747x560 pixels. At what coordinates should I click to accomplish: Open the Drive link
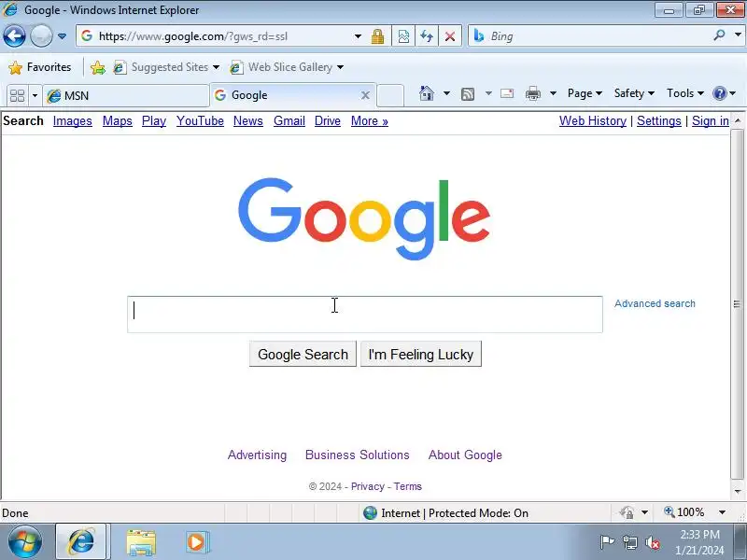328,121
